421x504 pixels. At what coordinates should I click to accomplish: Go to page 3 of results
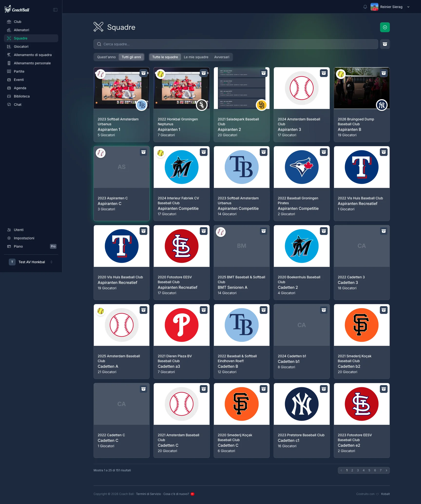(x=358, y=470)
